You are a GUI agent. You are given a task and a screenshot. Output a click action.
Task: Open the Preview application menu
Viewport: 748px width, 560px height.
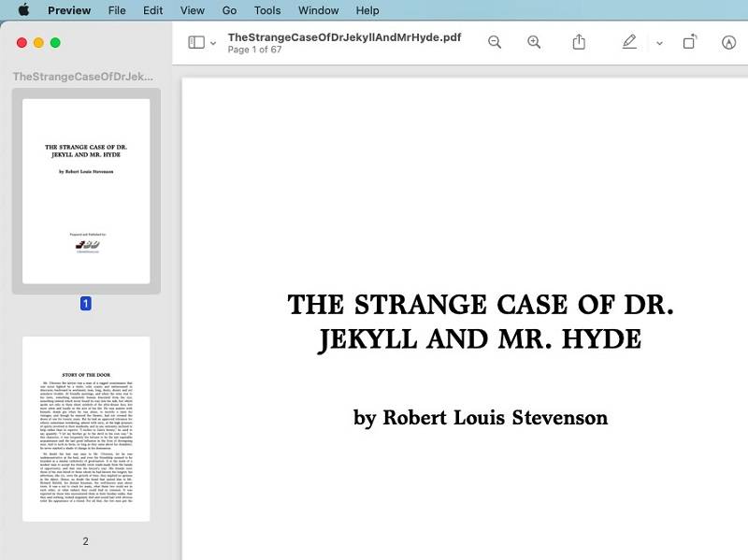pyautogui.click(x=69, y=10)
